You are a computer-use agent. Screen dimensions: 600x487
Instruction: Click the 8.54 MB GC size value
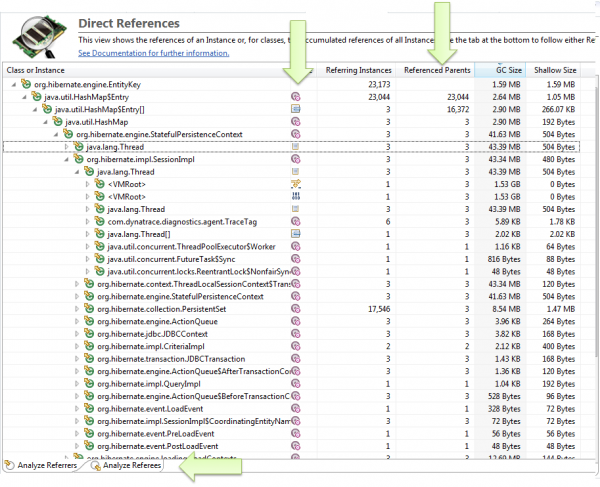point(506,309)
